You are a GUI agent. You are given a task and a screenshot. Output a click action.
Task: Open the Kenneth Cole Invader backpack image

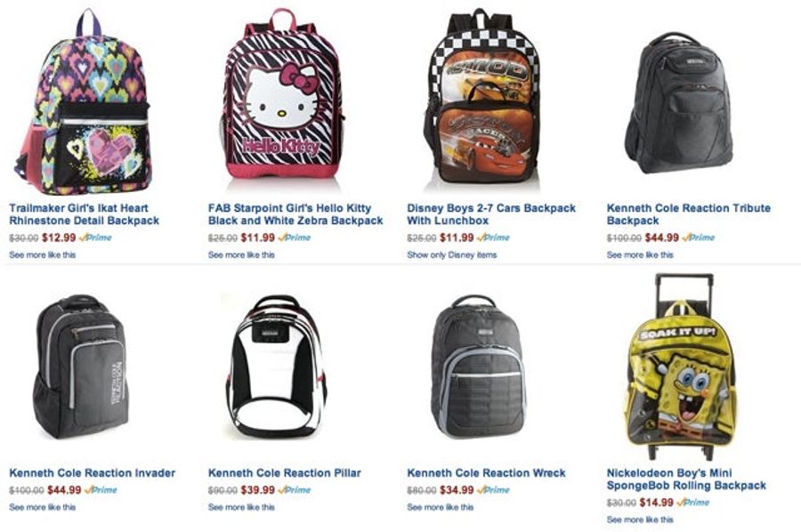pyautogui.click(x=81, y=367)
